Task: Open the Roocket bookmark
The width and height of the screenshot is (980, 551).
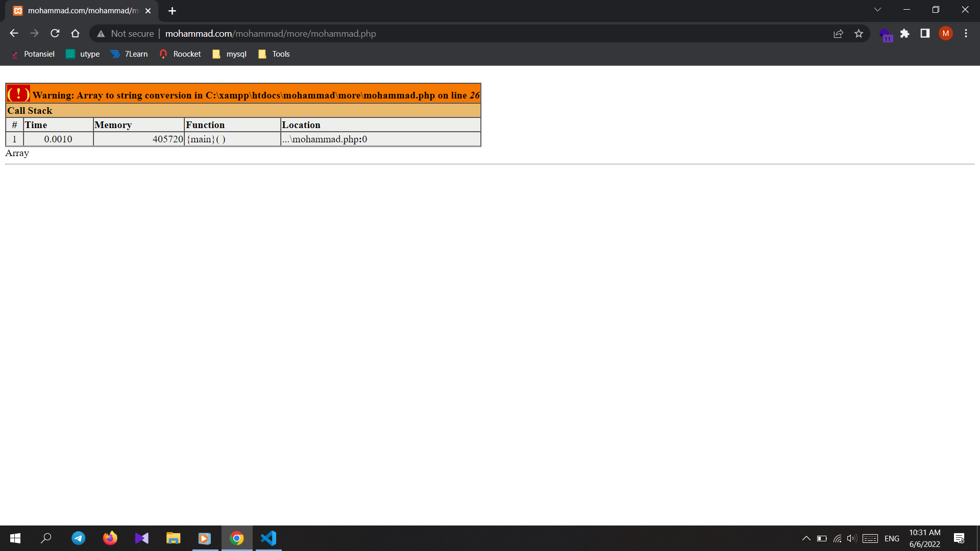Action: click(180, 54)
